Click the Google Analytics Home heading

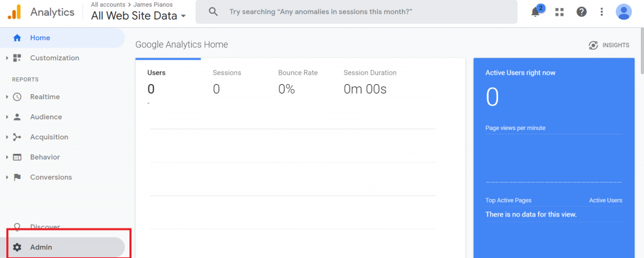(x=182, y=45)
